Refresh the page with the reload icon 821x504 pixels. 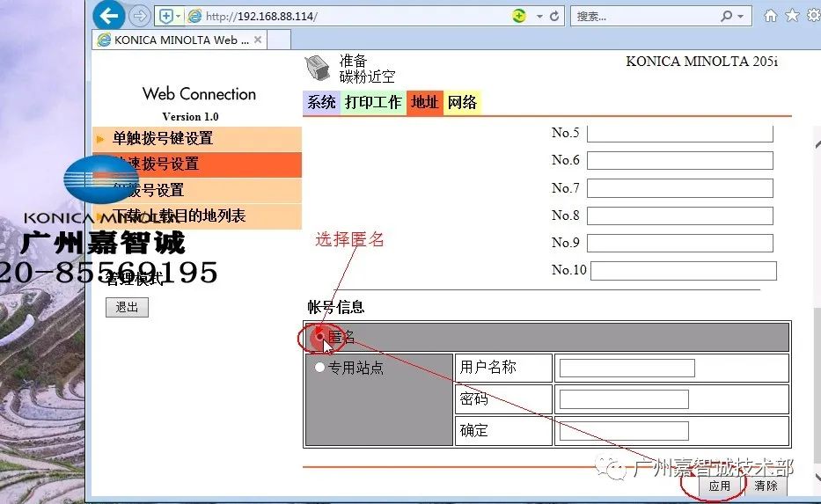click(x=554, y=17)
